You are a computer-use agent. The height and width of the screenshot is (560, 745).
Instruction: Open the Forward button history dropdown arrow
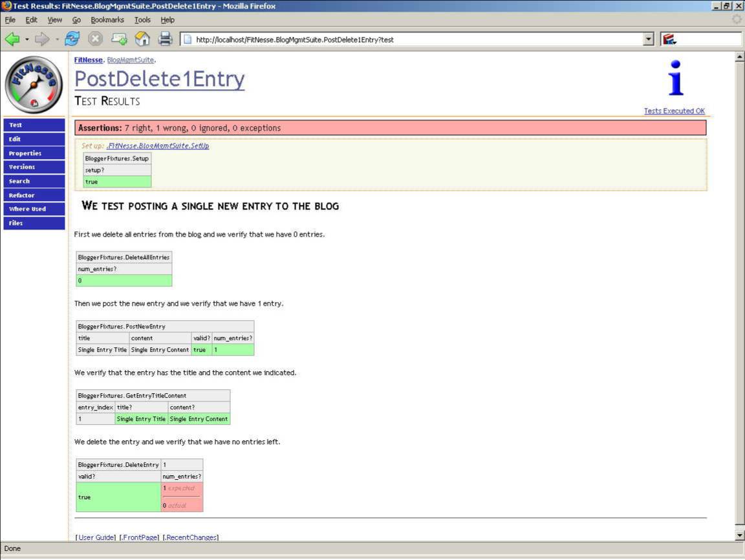[x=57, y=40]
